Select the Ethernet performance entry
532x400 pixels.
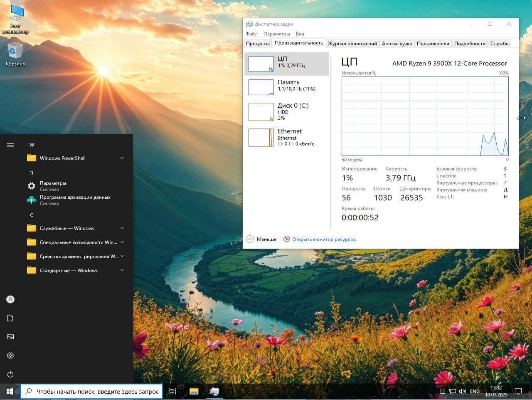click(287, 137)
